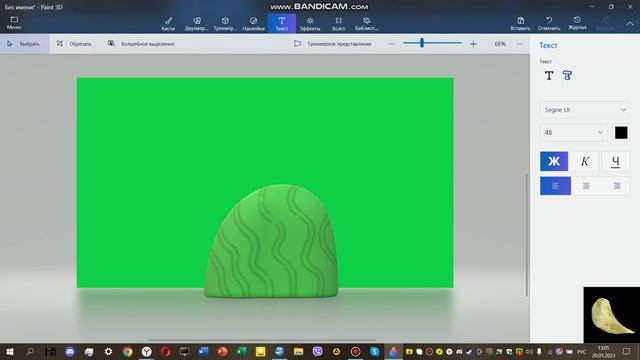Click the 66% zoom value field
The image size is (640, 360).
500,44
